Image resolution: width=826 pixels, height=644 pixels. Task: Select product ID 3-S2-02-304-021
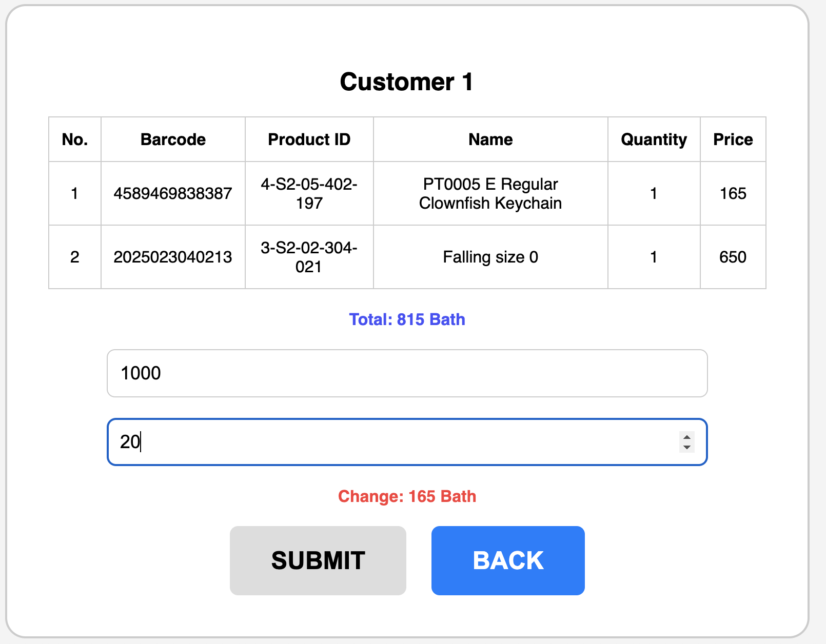pos(309,257)
